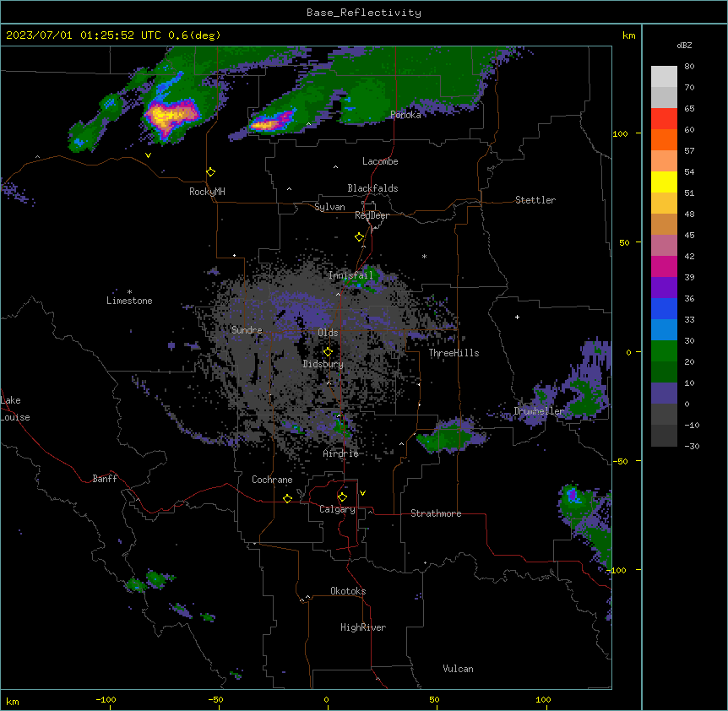
Task: Select the Olds town label
Action: click(x=328, y=333)
